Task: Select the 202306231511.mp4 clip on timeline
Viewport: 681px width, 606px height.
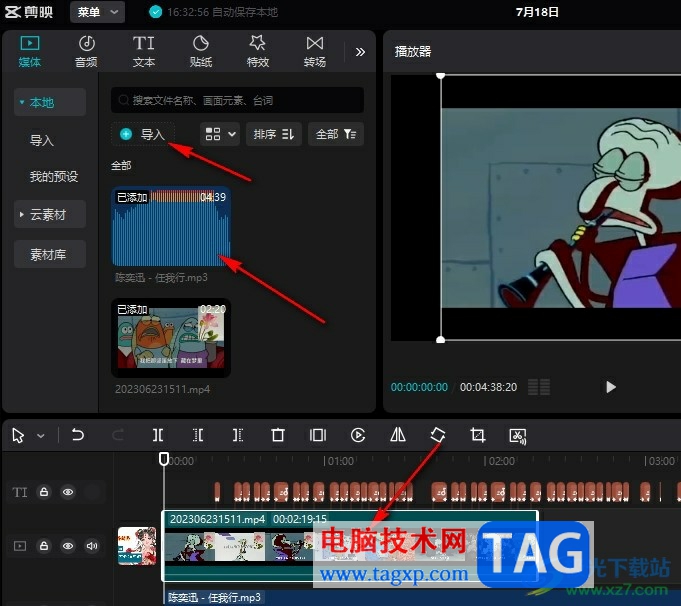Action: pyautogui.click(x=350, y=546)
